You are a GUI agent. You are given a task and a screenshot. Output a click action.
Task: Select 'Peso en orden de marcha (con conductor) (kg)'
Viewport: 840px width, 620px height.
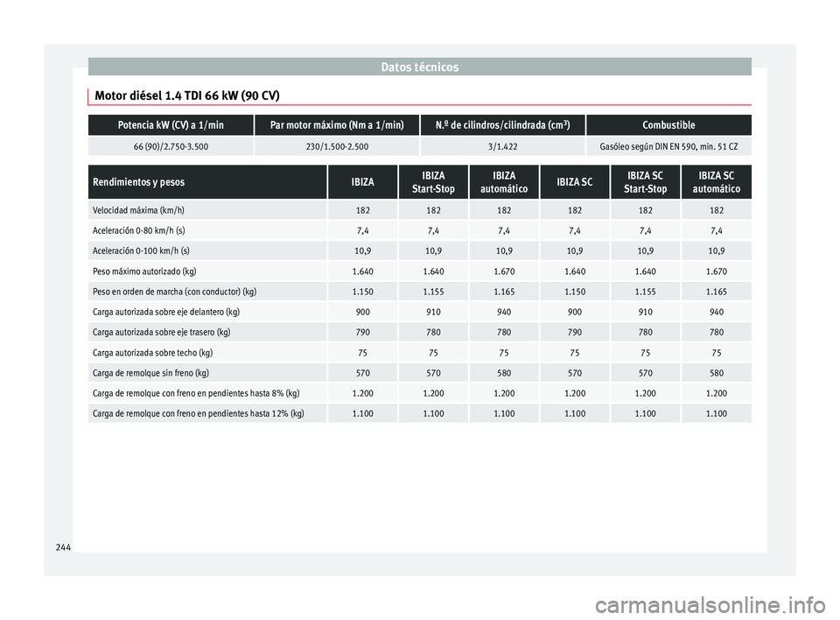(174, 292)
